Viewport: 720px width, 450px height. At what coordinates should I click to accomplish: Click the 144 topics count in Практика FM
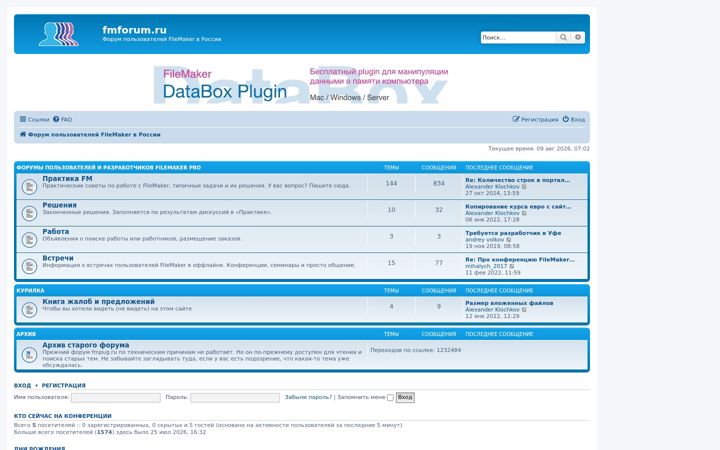[x=391, y=183]
